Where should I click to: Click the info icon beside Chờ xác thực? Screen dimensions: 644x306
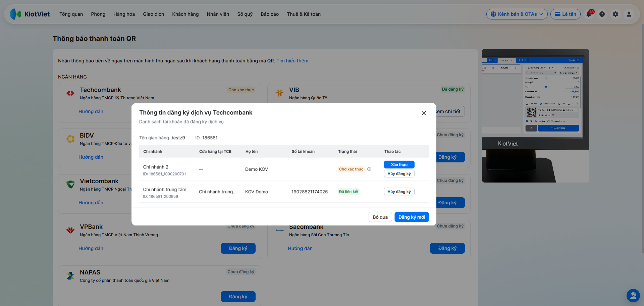369,169
